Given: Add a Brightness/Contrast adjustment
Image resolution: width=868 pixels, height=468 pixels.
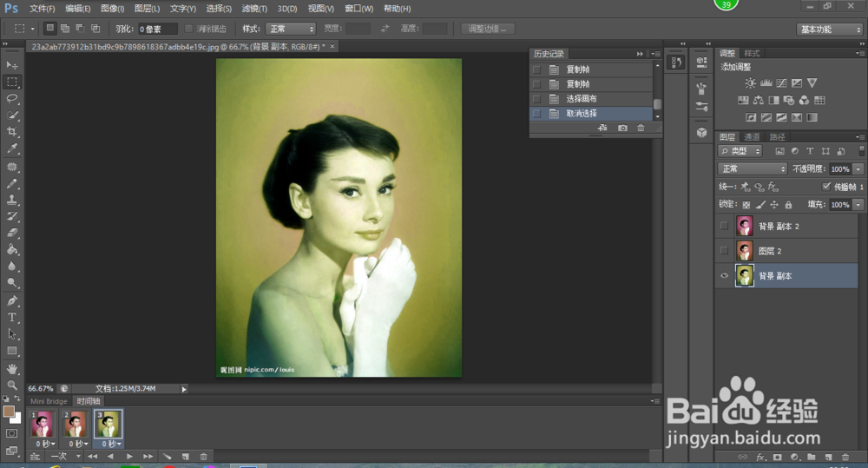Looking at the screenshot, I should [x=749, y=82].
